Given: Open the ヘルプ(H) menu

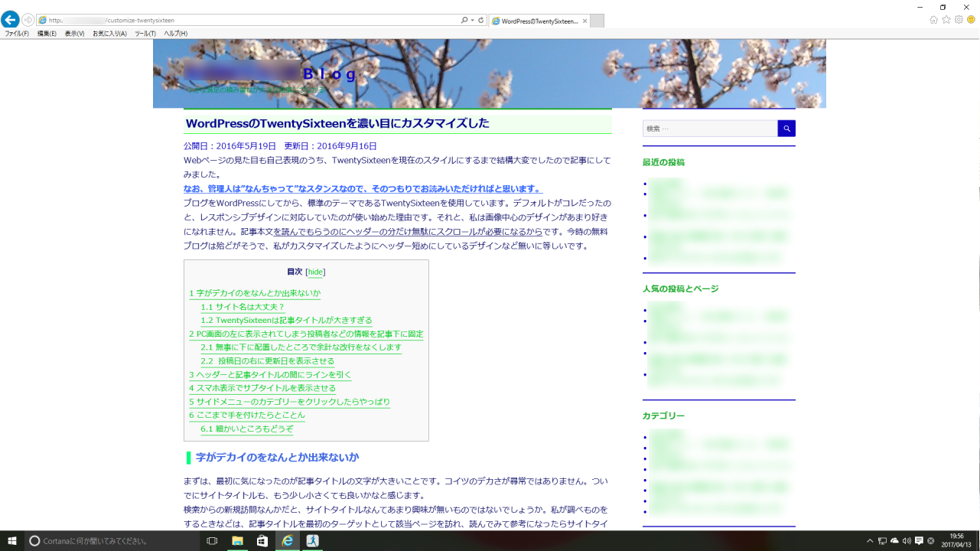Looking at the screenshot, I should pyautogui.click(x=175, y=34).
